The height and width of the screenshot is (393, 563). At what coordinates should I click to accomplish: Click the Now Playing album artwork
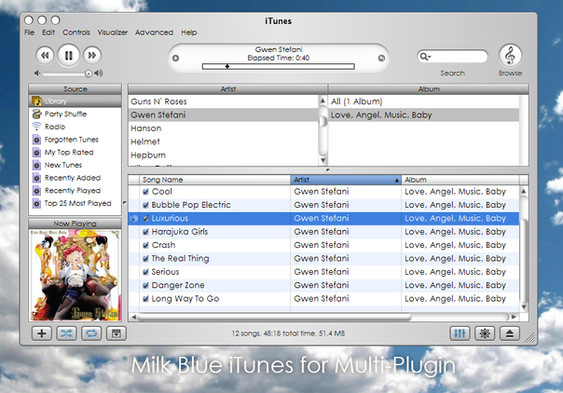coord(75,275)
